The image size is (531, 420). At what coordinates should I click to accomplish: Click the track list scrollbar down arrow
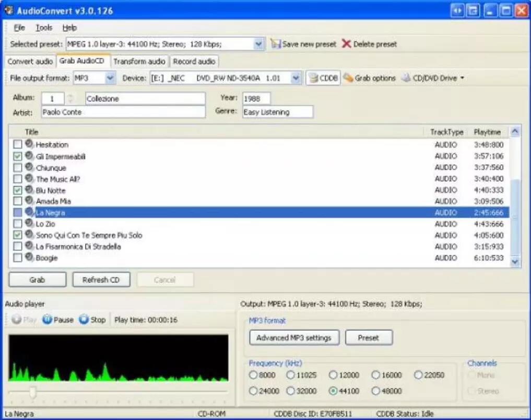(x=515, y=261)
